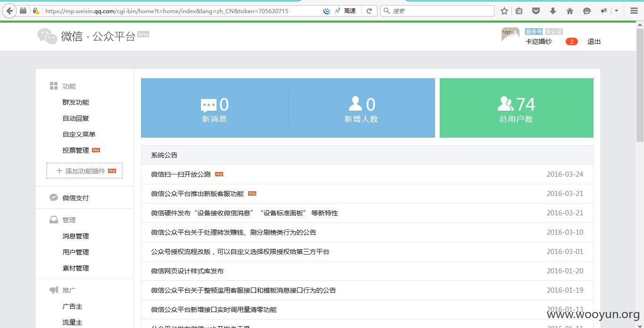Viewport: 644px width, 328px height.
Task: Open the 整顿滥用客服接口 announcement
Action: [243, 290]
